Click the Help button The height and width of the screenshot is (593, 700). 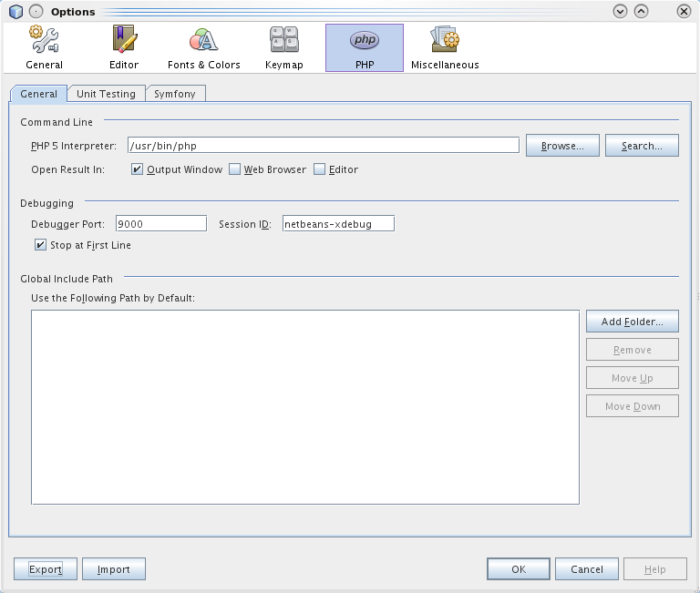[655, 569]
